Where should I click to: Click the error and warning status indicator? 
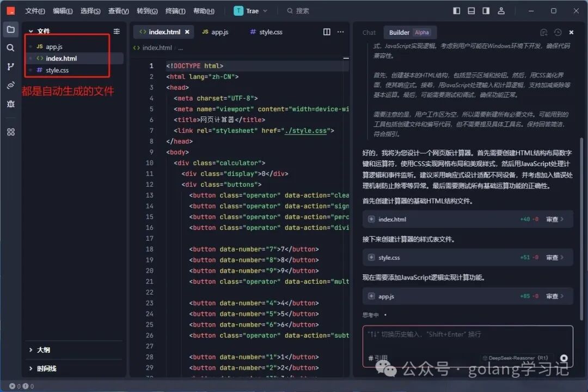tap(21, 386)
